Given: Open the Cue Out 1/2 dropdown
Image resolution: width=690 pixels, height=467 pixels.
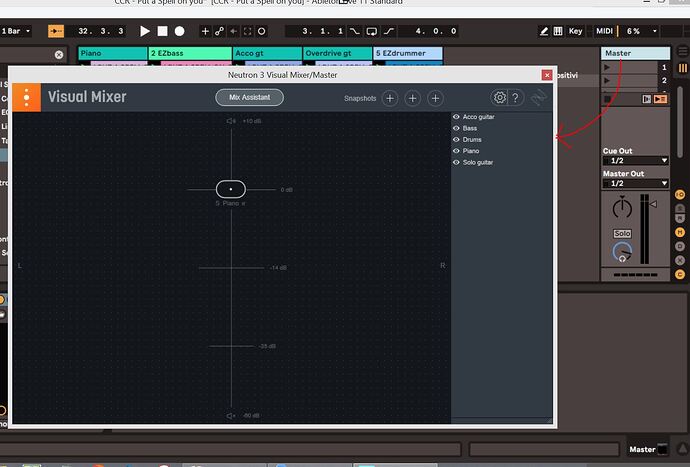Looking at the screenshot, I should point(635,161).
